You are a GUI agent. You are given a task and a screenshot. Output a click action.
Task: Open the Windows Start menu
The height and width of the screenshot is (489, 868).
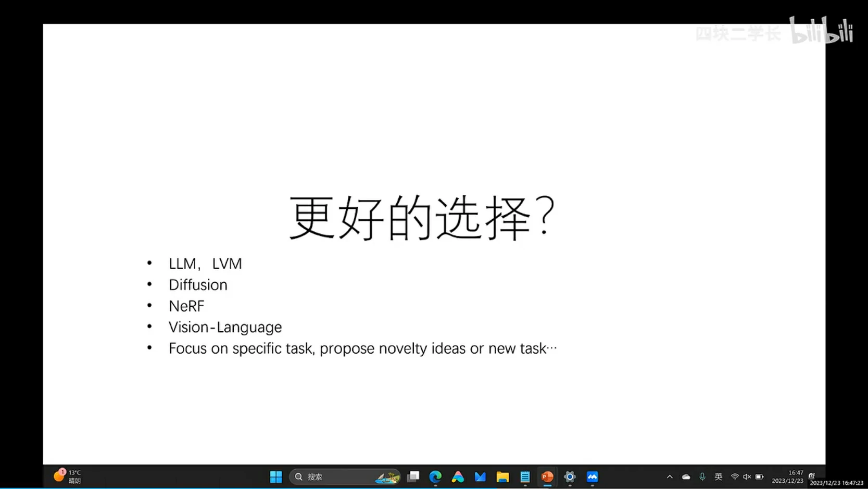[275, 477]
